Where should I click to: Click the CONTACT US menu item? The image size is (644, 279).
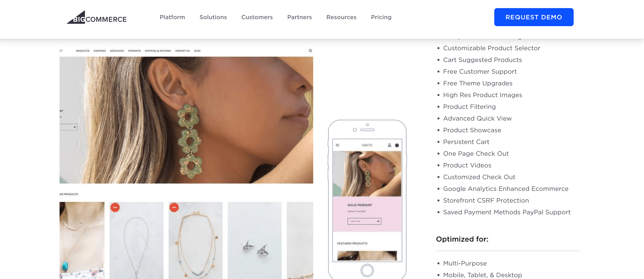pos(182,51)
